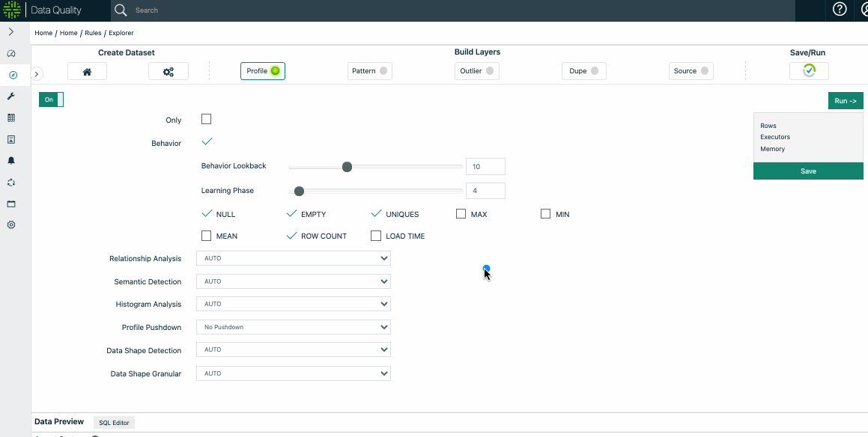
Task: Check the LOAD TIME checkbox
Action: pos(376,236)
